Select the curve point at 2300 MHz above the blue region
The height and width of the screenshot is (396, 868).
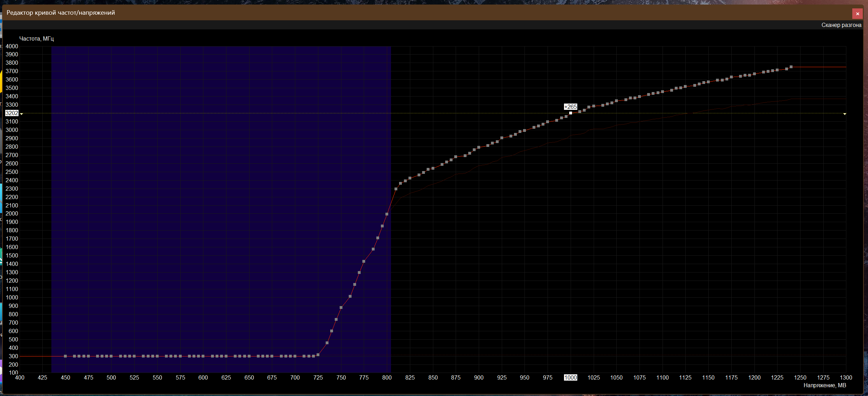(396, 189)
